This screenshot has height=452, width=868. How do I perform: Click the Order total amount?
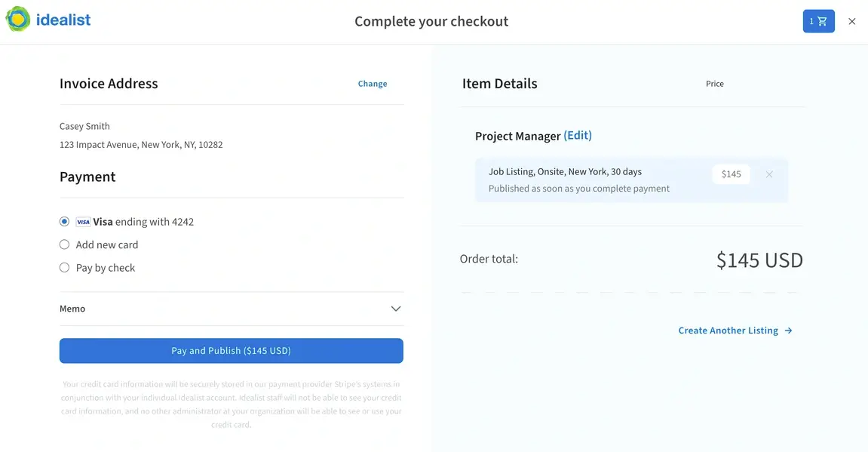759,260
